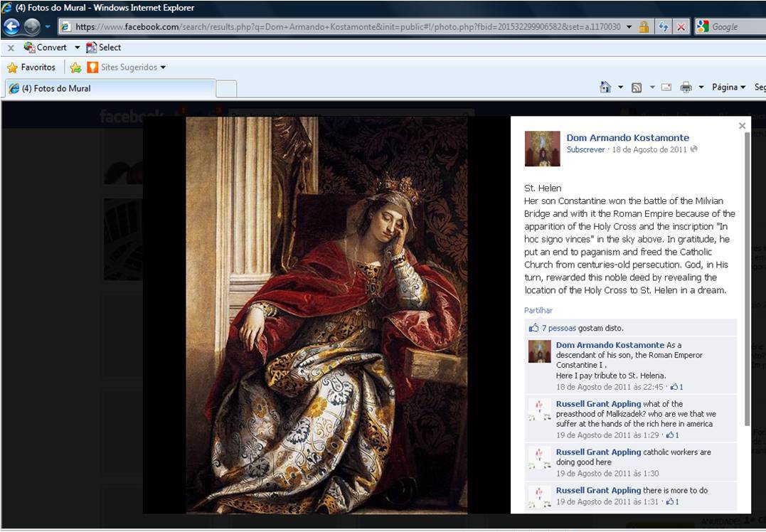
Task: Click the Print icon in command bar
Action: coord(686,87)
